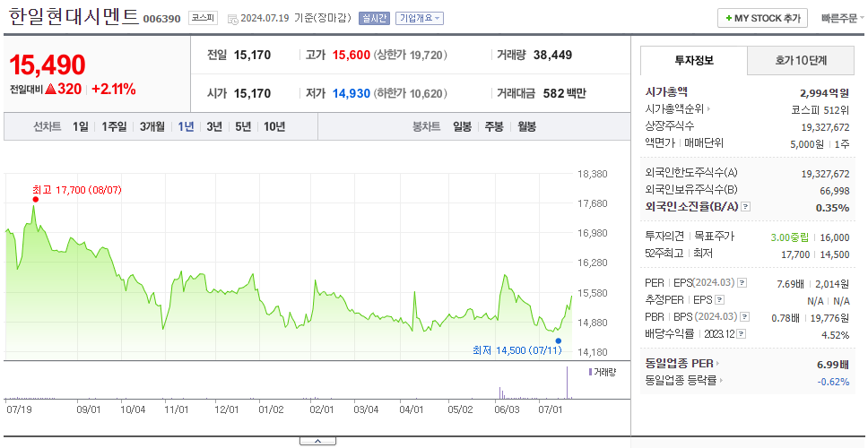Image resolution: width=868 pixels, height=448 pixels.
Task: Switch to the 호가10단계 tab
Action: pos(801,60)
